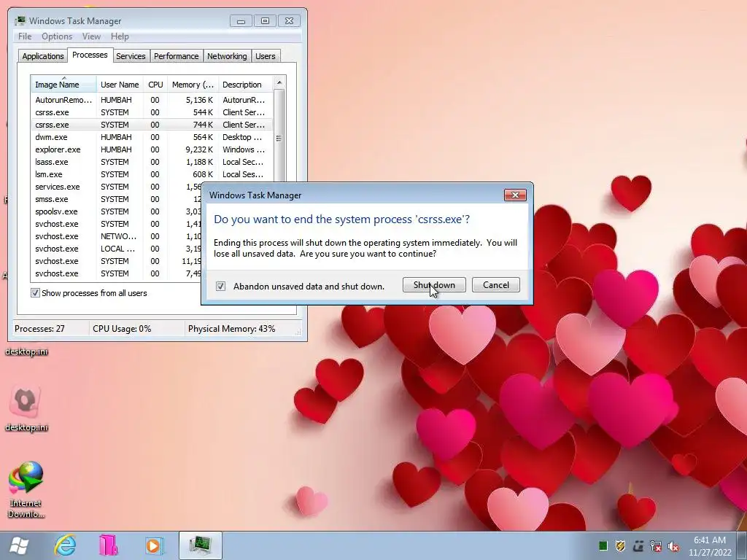Select the explorer.exe process
Viewport: 747px width, 560px height.
[152, 149]
